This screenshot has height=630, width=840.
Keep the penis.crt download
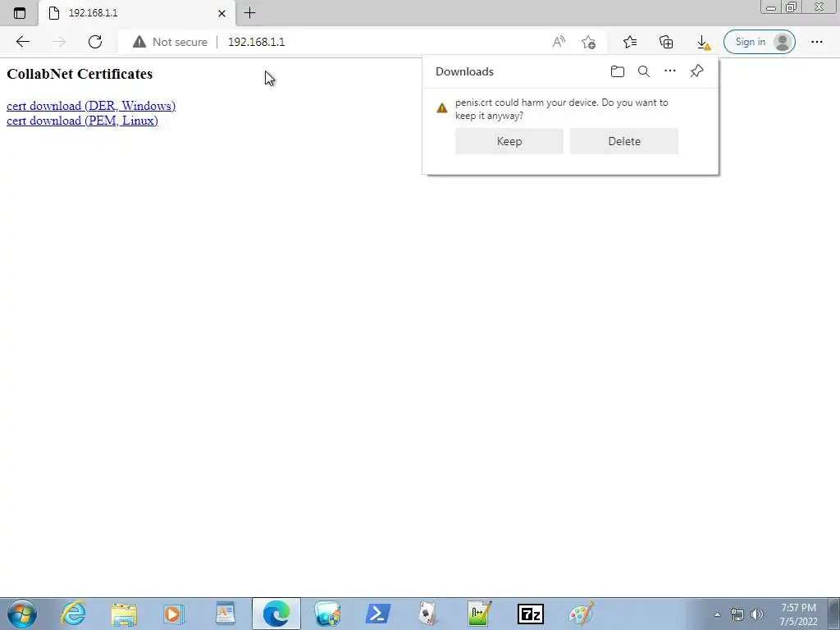(x=509, y=141)
